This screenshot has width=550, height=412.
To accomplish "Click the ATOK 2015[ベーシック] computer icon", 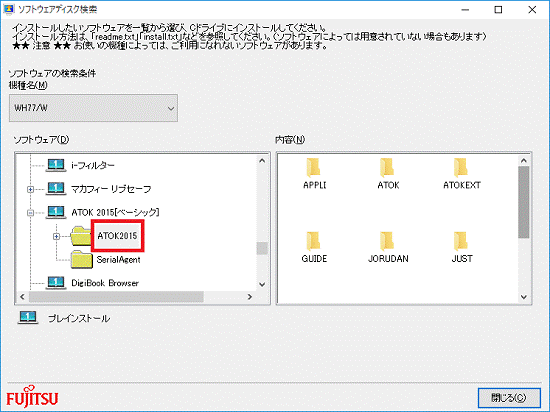I will (56, 212).
